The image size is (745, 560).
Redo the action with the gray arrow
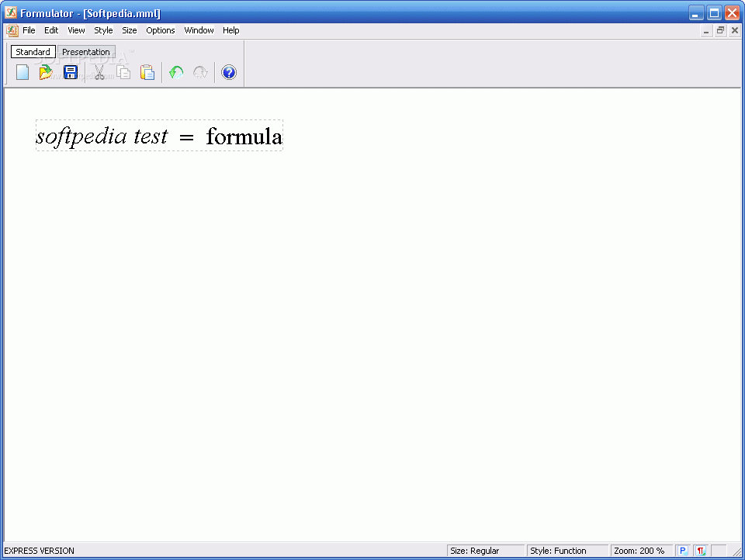tap(200, 72)
